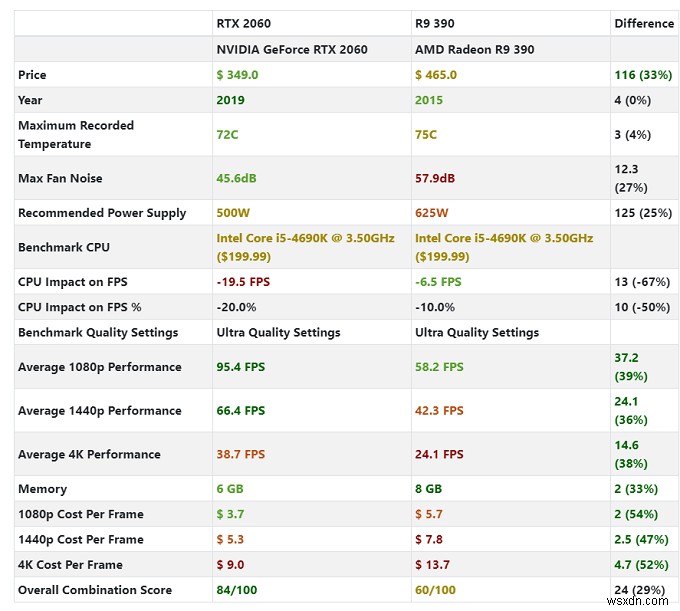Open the Intel Core i5-4690K link under RTX 2060
Screen dimensions: 680x611
tap(305, 238)
